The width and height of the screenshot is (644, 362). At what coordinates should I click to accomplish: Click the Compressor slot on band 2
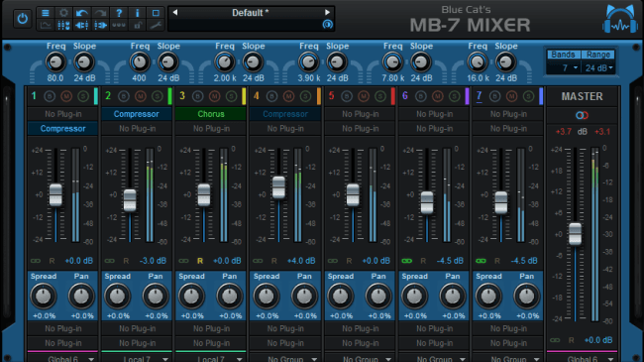(x=137, y=114)
